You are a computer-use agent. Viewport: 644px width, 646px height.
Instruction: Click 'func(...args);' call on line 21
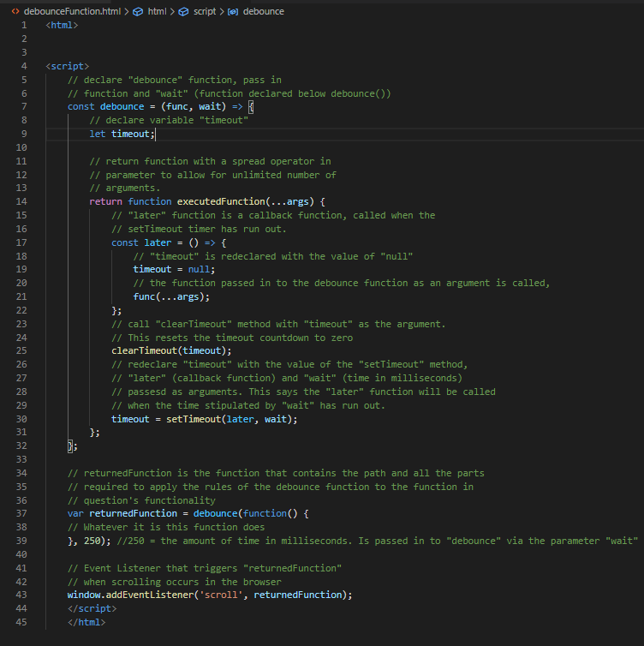click(x=171, y=296)
